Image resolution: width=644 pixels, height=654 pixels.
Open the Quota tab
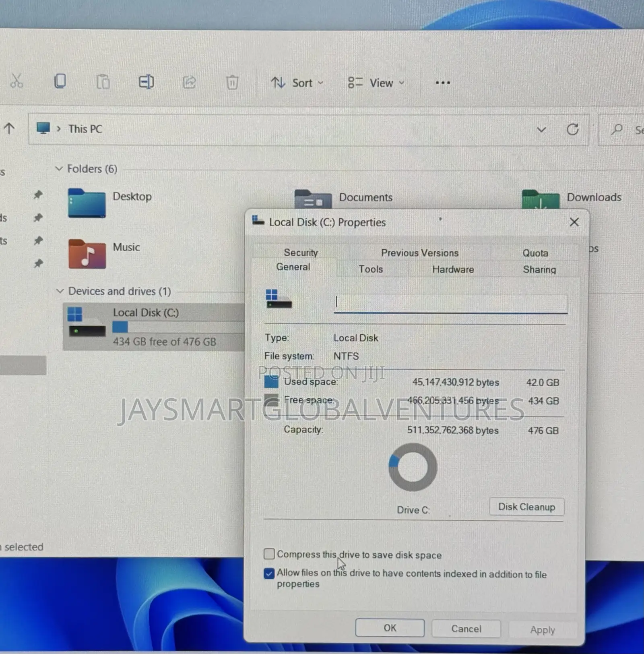click(x=535, y=253)
